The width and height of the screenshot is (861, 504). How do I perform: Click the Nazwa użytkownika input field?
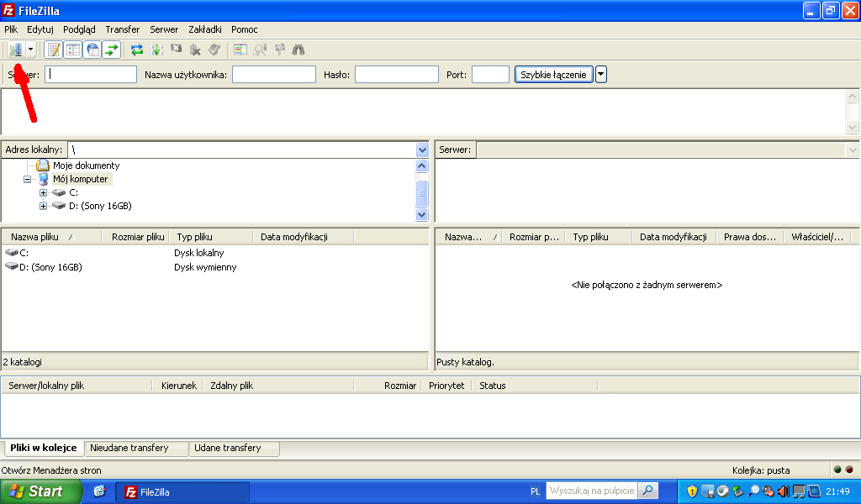pos(274,75)
